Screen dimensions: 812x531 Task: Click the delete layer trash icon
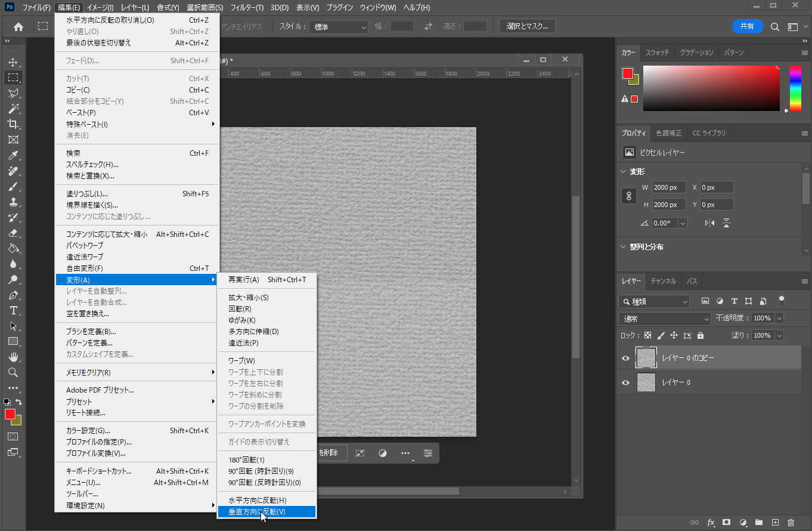point(791,522)
